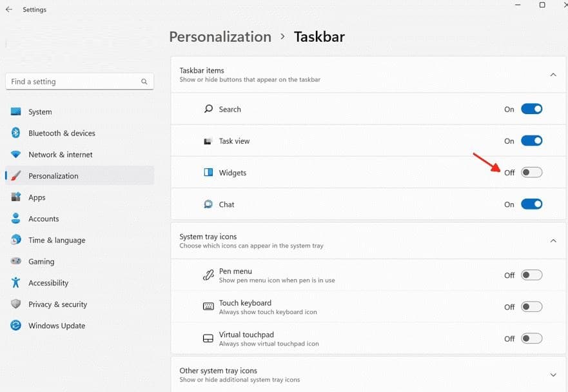Image resolution: width=568 pixels, height=392 pixels.
Task: Click the back arrow next to Settings
Action: pyautogui.click(x=9, y=10)
